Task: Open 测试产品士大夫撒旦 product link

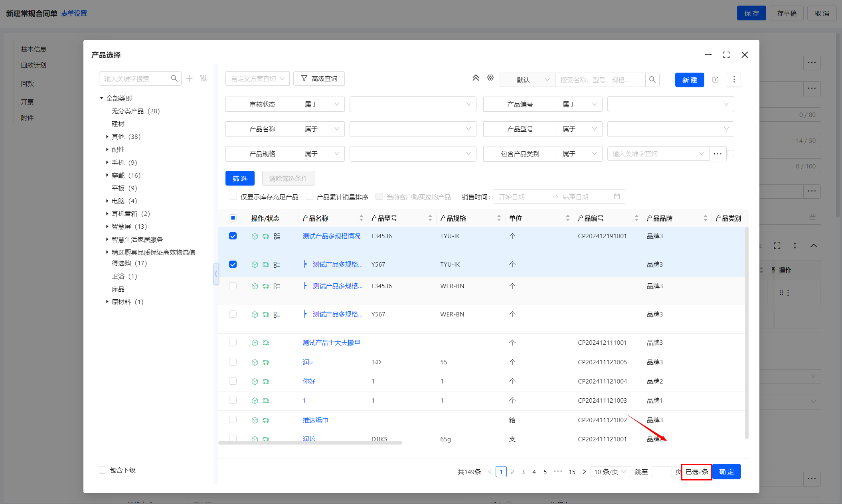Action: point(331,342)
